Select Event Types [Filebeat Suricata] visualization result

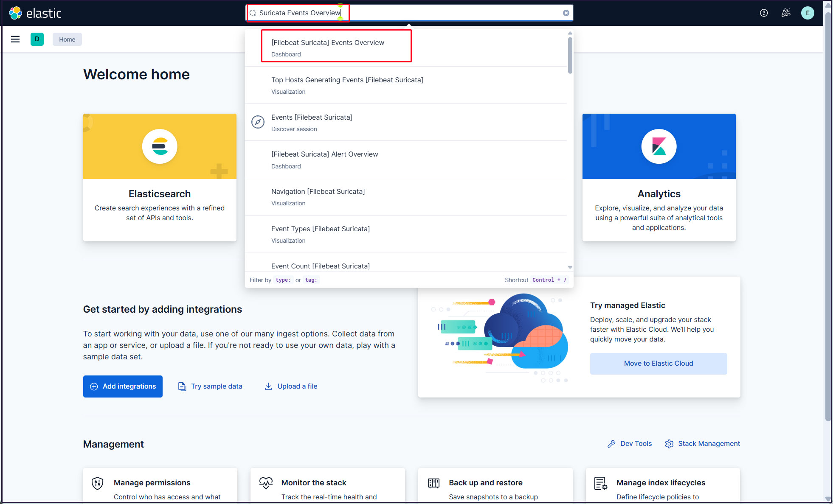pos(407,234)
